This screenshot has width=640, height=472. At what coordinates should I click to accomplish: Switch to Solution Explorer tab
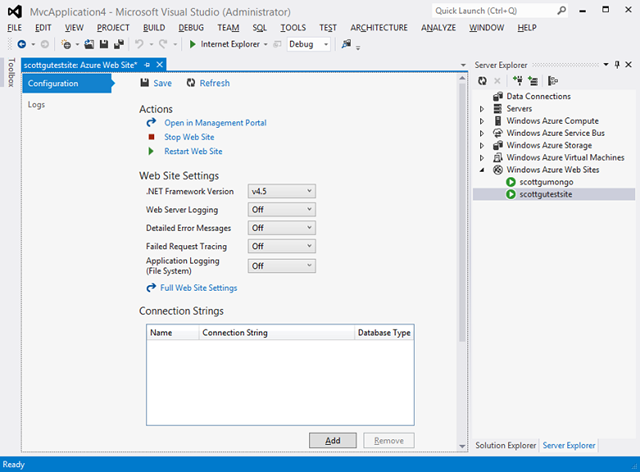[x=505, y=445]
